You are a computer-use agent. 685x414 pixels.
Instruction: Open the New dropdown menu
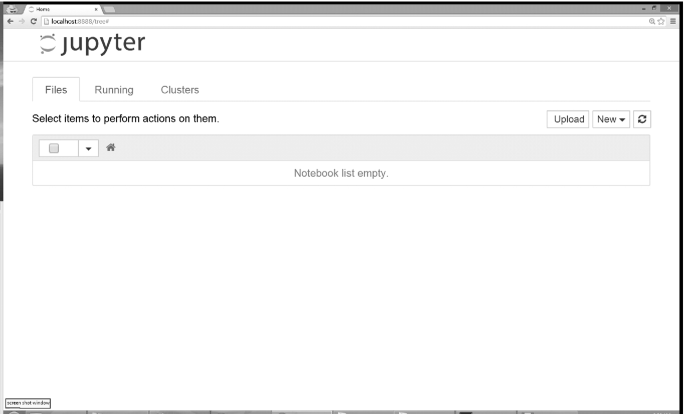(611, 119)
